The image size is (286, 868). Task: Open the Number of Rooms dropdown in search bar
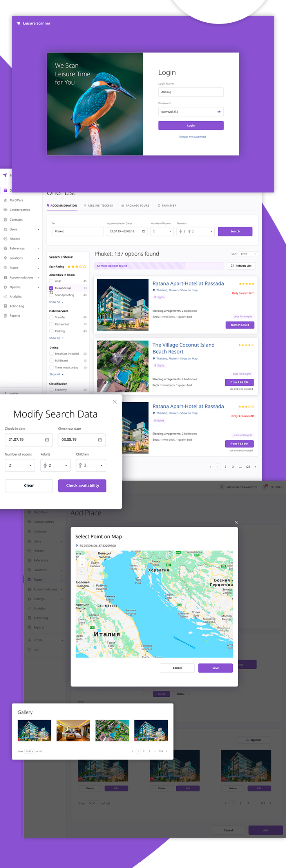click(162, 231)
